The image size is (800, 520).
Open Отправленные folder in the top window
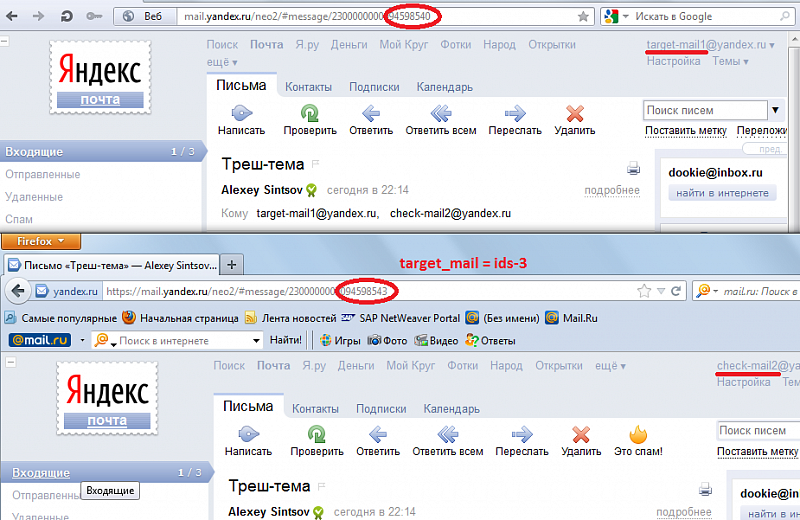point(43,175)
